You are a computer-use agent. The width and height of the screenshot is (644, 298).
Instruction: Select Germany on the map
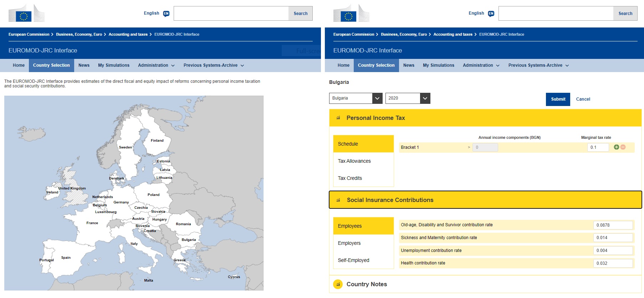pyautogui.click(x=121, y=202)
